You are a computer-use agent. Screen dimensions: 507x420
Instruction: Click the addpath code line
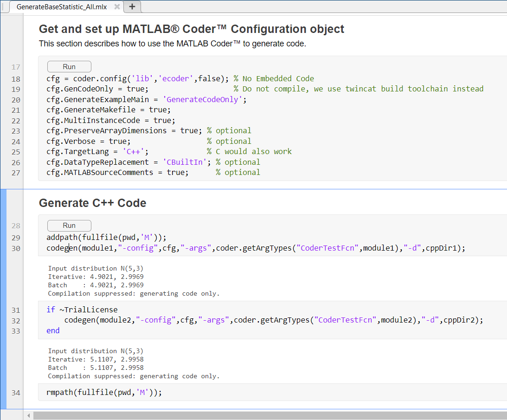pos(106,238)
